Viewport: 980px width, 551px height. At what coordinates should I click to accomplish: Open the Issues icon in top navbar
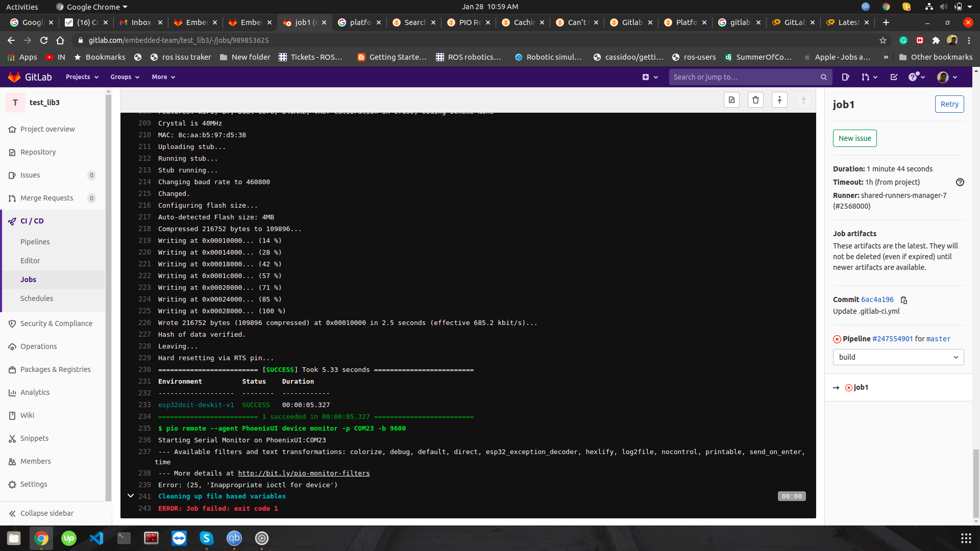[845, 77]
